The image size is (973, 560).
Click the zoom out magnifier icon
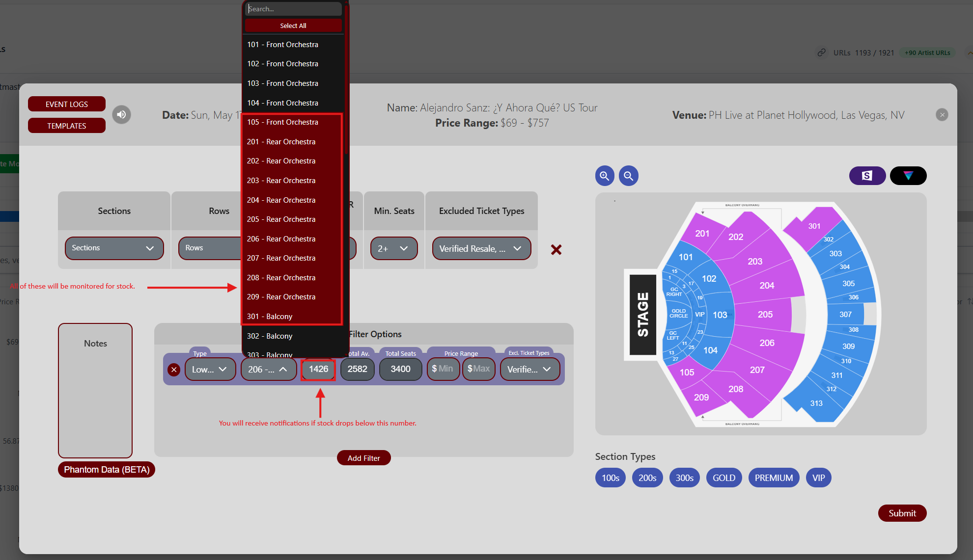click(x=628, y=176)
